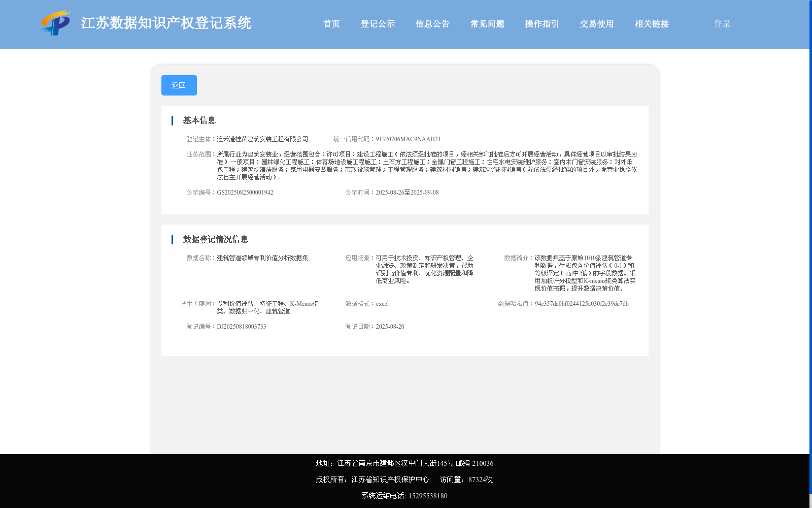Open the 信息公告 menu item

(x=432, y=24)
